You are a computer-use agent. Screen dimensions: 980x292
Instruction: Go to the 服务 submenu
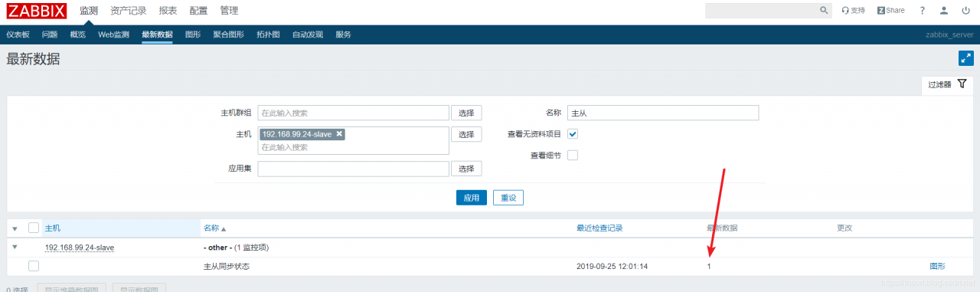[343, 34]
